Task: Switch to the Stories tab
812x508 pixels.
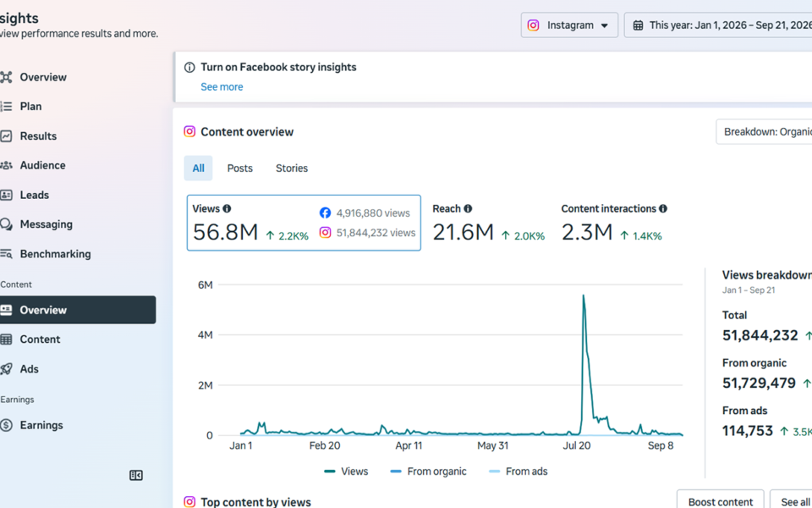Action: 292,168
